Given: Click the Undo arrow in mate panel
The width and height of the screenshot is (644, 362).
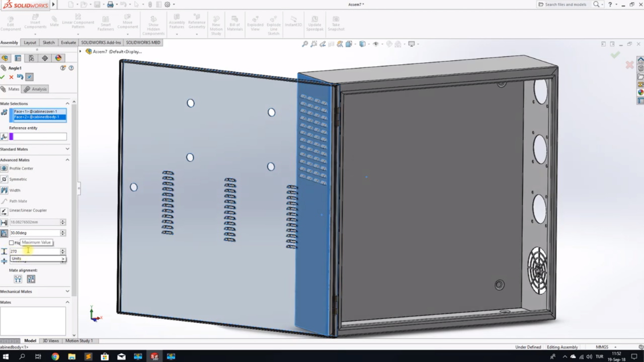Looking at the screenshot, I should pos(20,77).
